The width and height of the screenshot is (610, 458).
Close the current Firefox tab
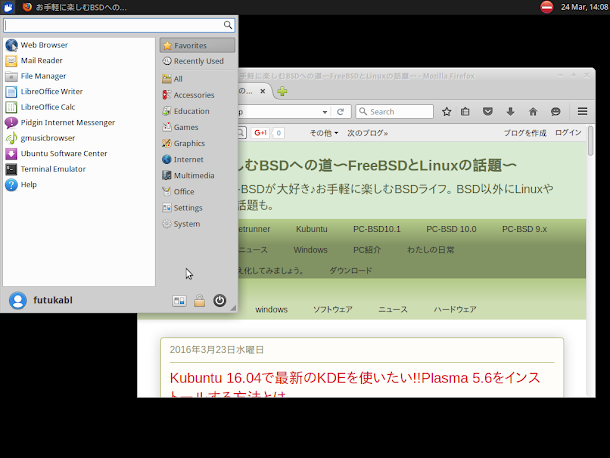(263, 91)
